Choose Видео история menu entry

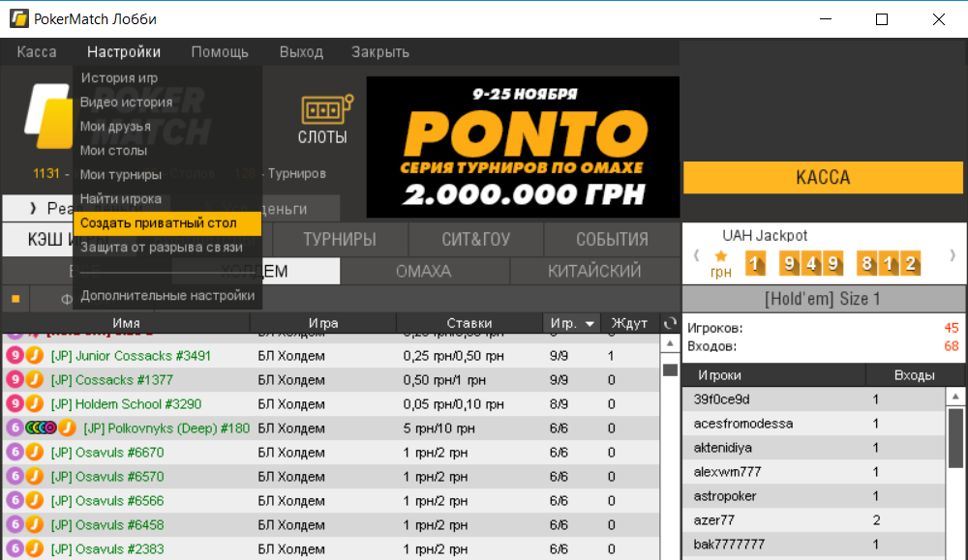tap(167, 102)
